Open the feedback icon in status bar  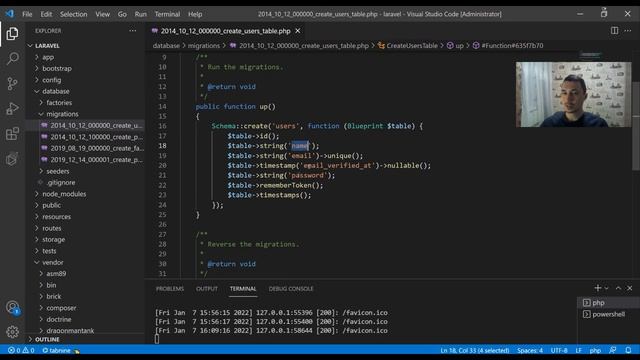point(613,350)
